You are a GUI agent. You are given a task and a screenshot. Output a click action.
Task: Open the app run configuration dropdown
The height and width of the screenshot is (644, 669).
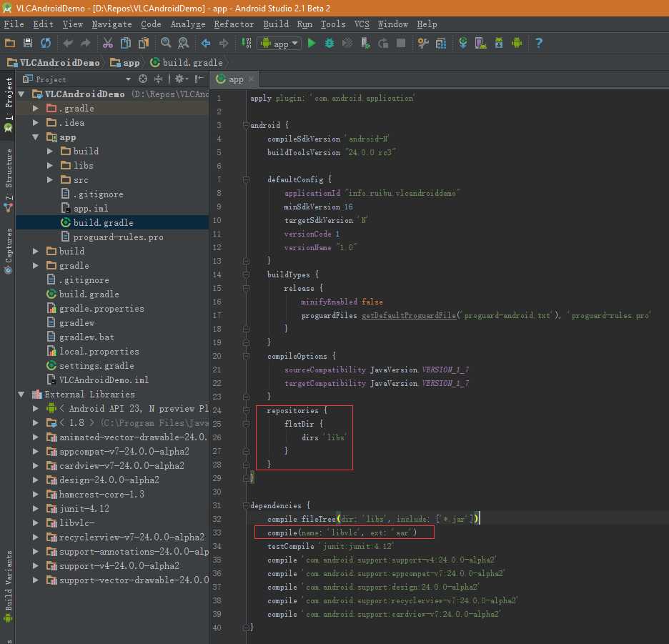pyautogui.click(x=279, y=44)
